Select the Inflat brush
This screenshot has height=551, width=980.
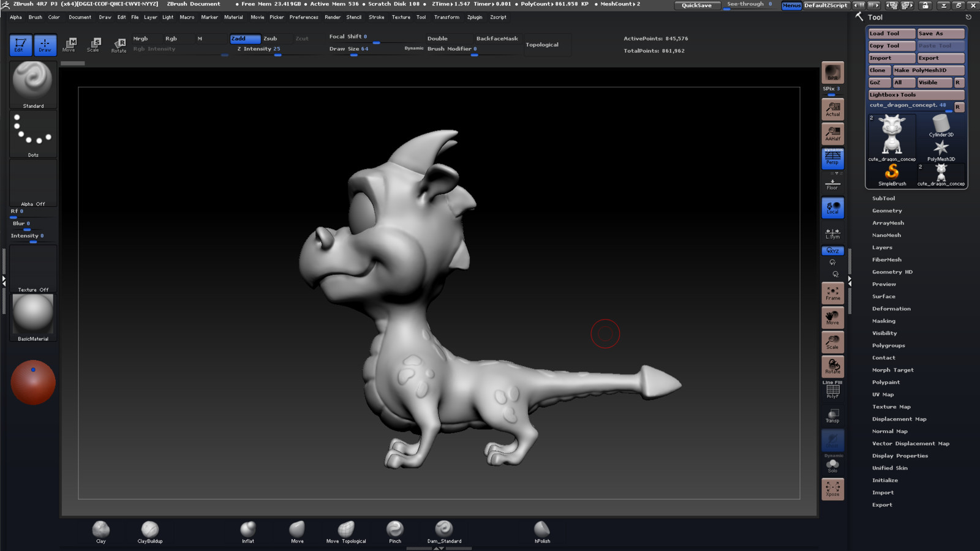(x=248, y=531)
